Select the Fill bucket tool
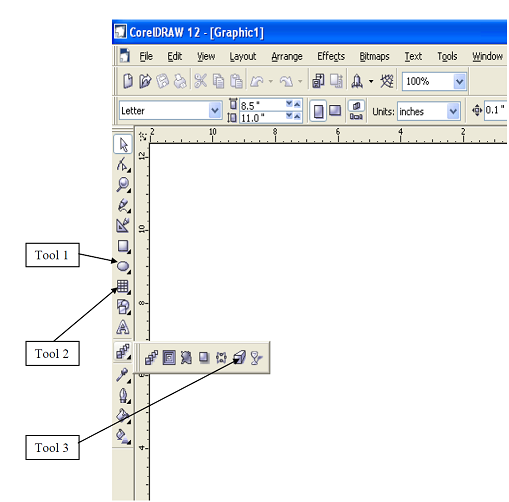This screenshot has height=502, width=509. [x=123, y=416]
